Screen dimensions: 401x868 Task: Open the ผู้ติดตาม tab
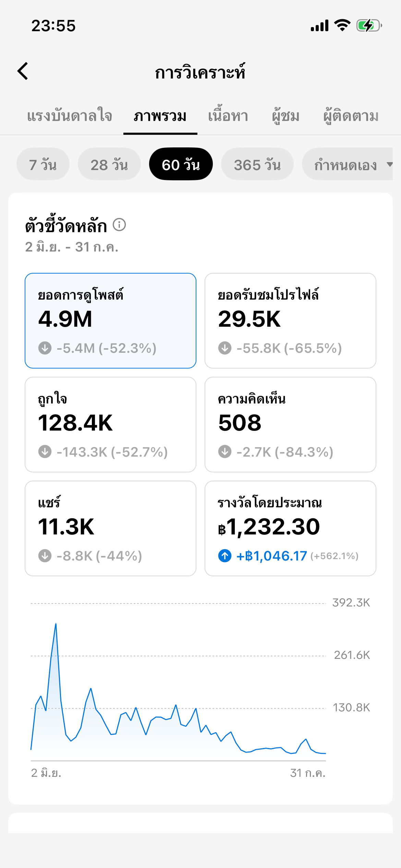coord(351,116)
